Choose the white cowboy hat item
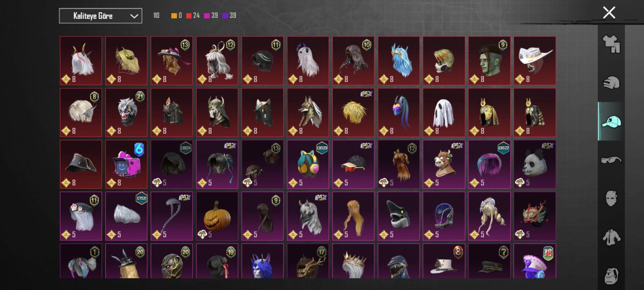Viewport: 644px width, 290px height. click(535, 61)
